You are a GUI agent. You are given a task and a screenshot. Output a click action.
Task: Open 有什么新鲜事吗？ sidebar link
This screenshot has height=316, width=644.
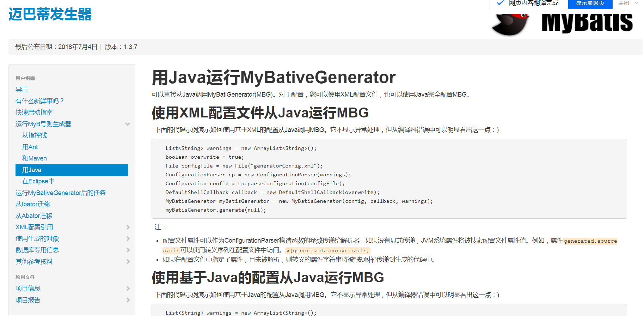40,101
